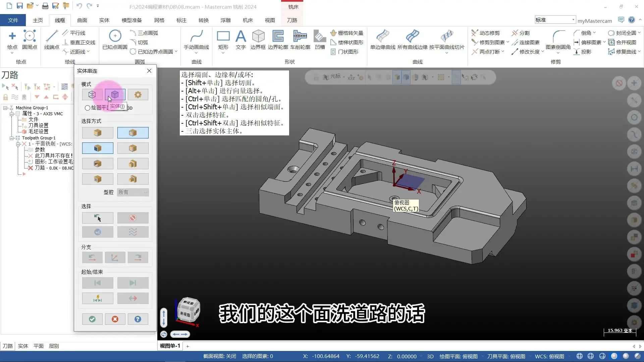Open the 标准 dropdown in title area
The height and width of the screenshot is (362, 644).
pos(573,20)
